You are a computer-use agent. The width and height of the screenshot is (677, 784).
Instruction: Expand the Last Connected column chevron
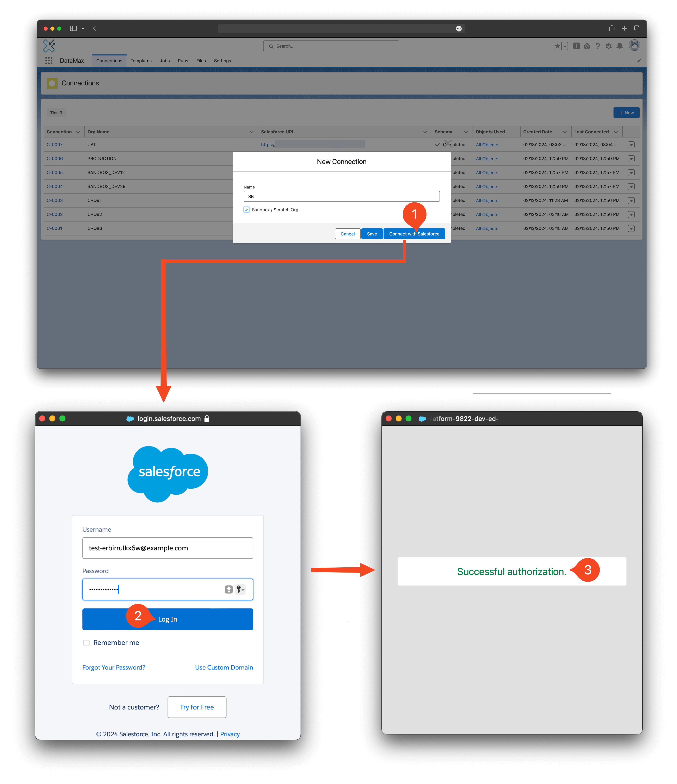click(616, 132)
